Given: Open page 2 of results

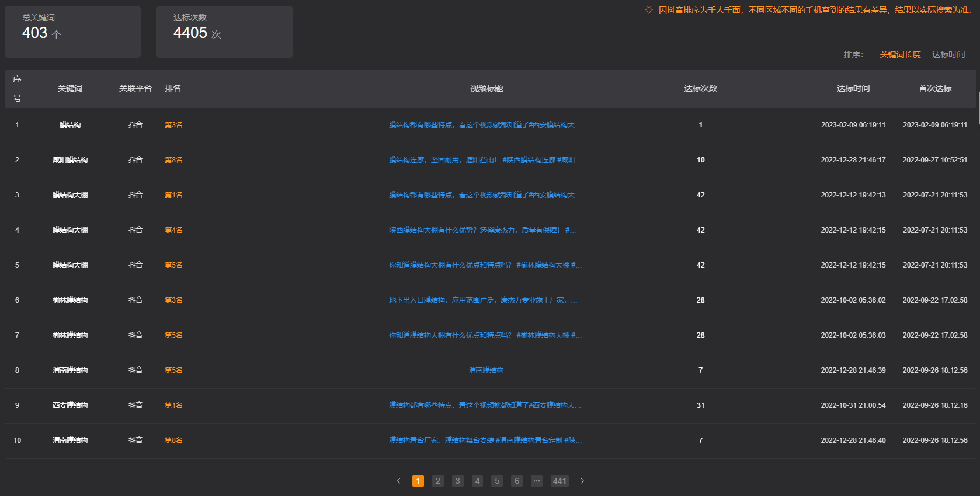Looking at the screenshot, I should (x=438, y=481).
